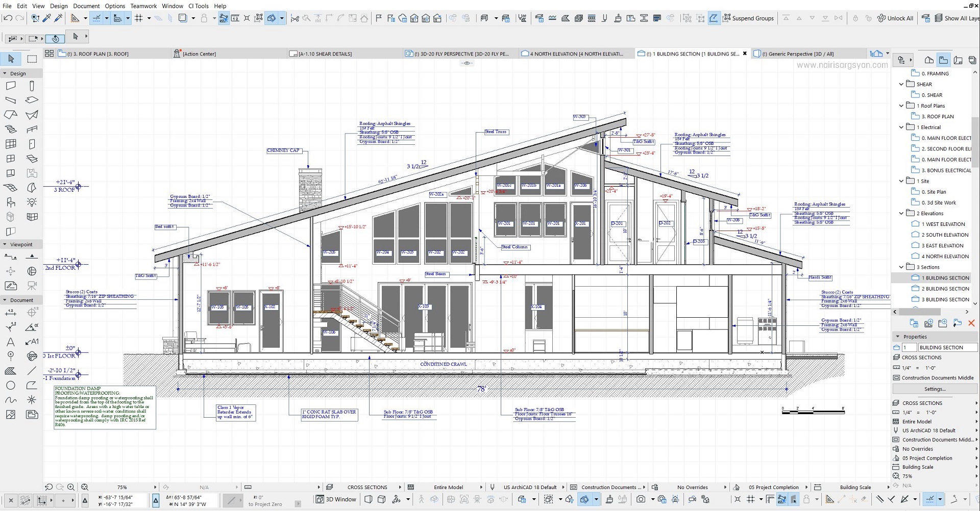
Task: Toggle Suspend Groups
Action: 748,18
